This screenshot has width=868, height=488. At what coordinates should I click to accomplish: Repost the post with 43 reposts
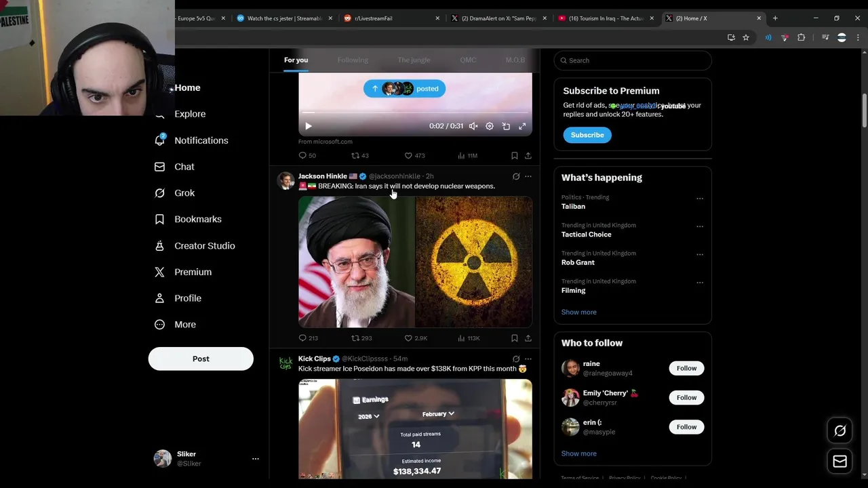pyautogui.click(x=360, y=156)
